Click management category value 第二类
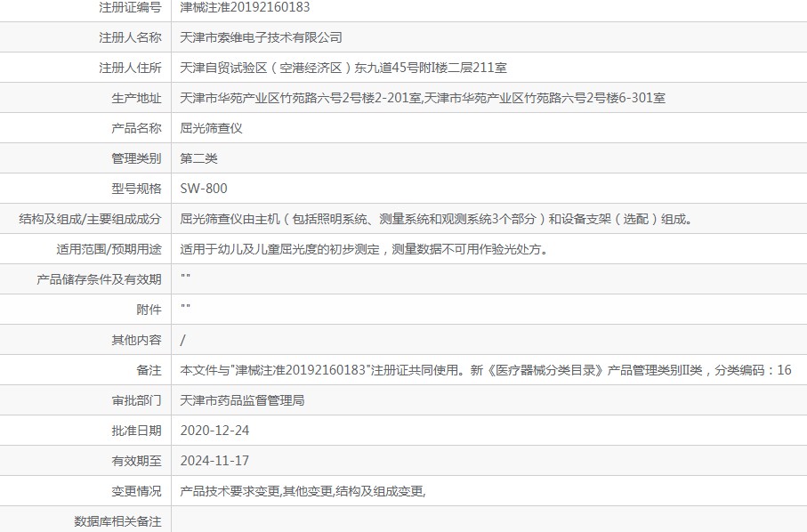Screen dimensions: 807x532 click(198, 158)
